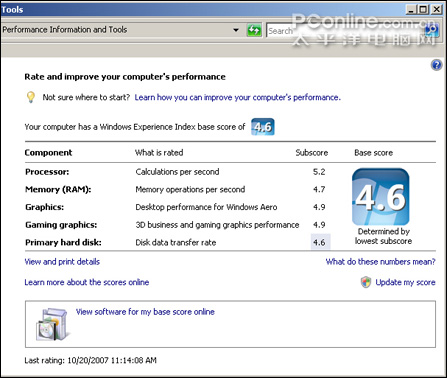
Task: Click the 'What is rated' column header
Action: coord(159,153)
